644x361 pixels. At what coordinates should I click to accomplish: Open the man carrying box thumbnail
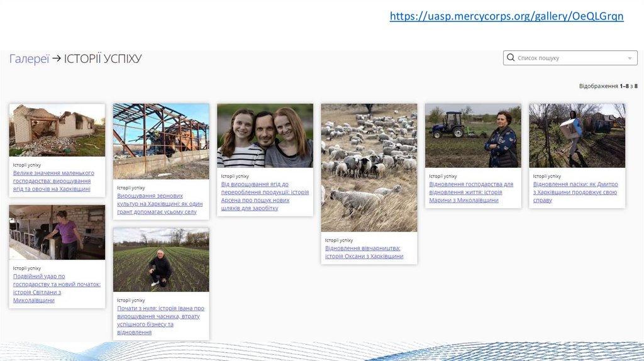coord(577,135)
